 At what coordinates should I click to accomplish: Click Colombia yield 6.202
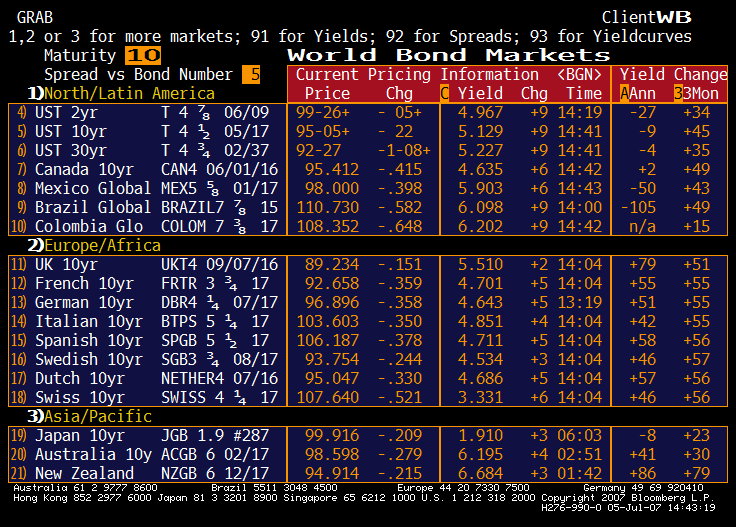coord(480,227)
